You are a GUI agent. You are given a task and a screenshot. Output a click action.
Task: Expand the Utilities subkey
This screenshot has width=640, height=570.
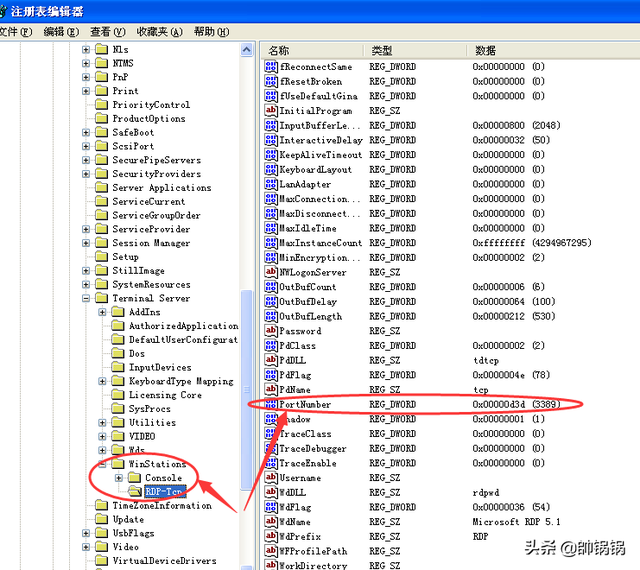click(102, 423)
